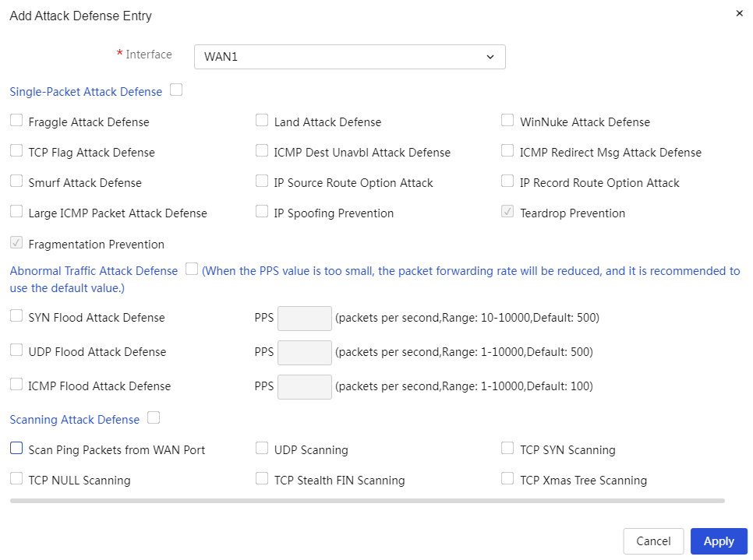Enable Smurf Attack Defense

(16, 181)
